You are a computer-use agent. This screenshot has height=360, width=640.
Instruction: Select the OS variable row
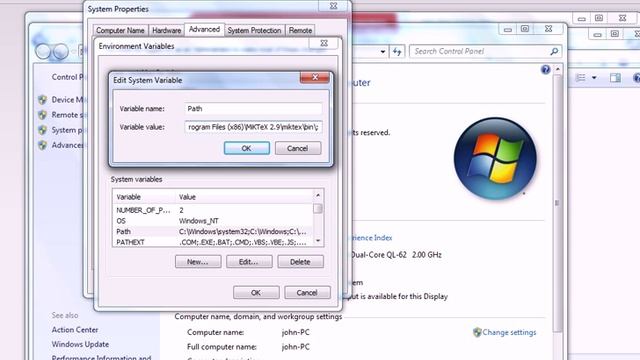point(213,221)
